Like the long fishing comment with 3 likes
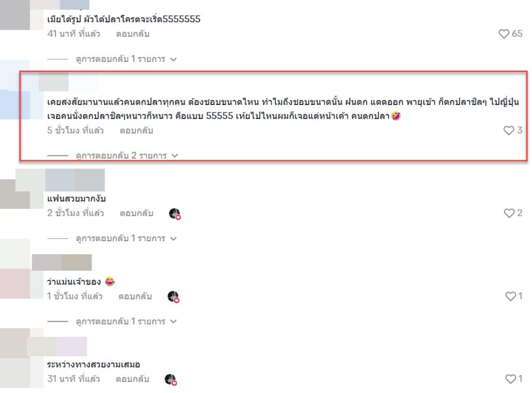Viewport: 532px width, 393px height. point(509,130)
